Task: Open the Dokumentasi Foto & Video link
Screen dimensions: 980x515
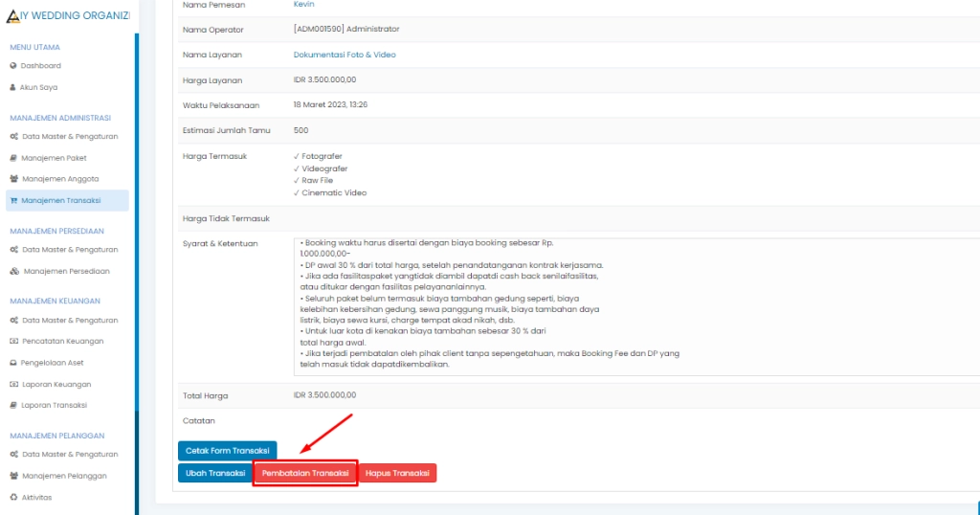Action: (x=345, y=55)
